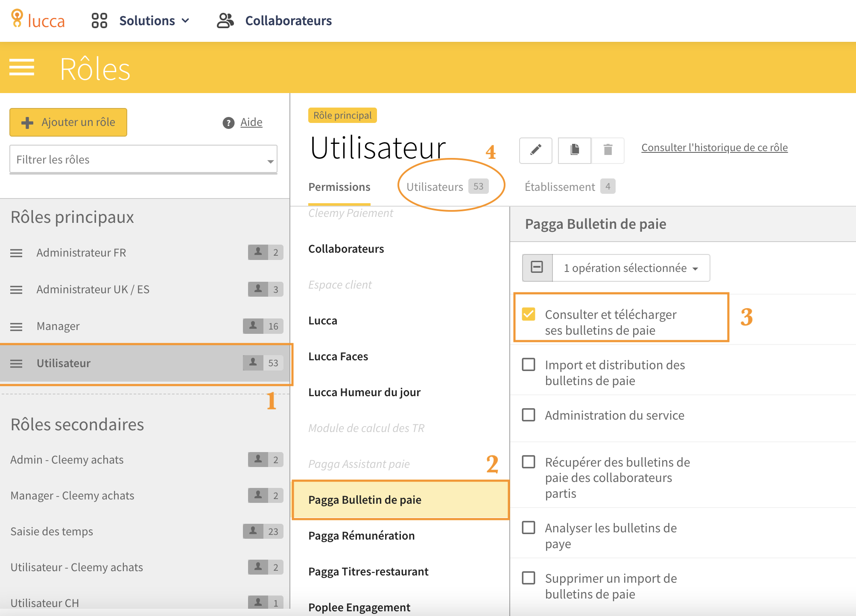856x616 pixels.
Task: Uncheck Consulter et télécharger ses bulletins de paie
Action: (529, 314)
